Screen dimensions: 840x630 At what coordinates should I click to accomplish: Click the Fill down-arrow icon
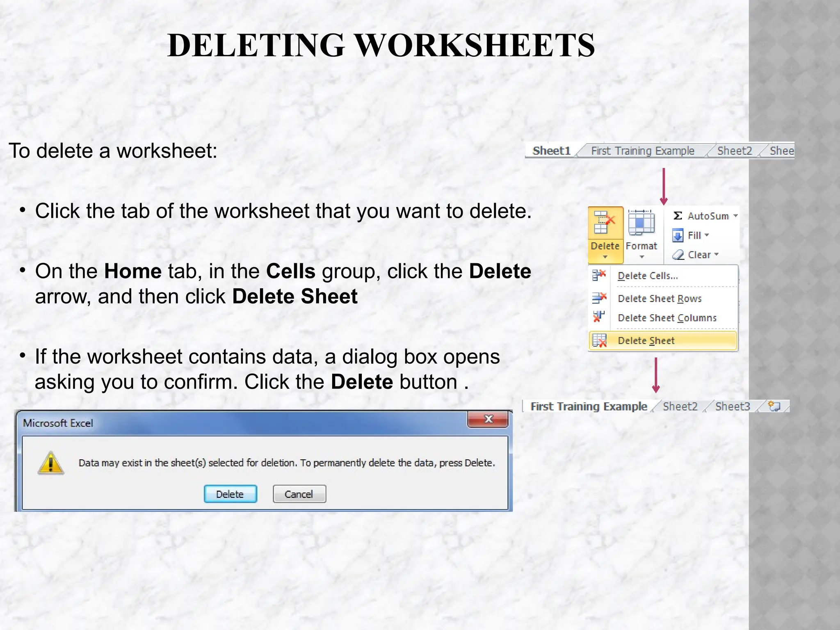coord(678,235)
